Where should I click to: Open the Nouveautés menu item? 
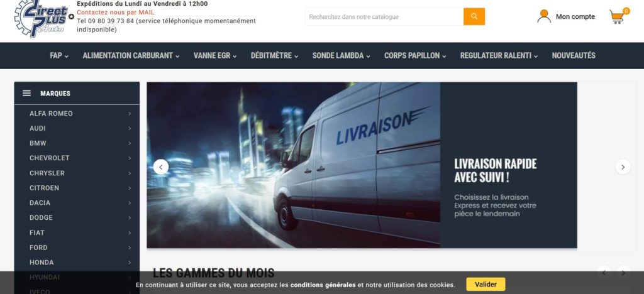[x=574, y=55]
